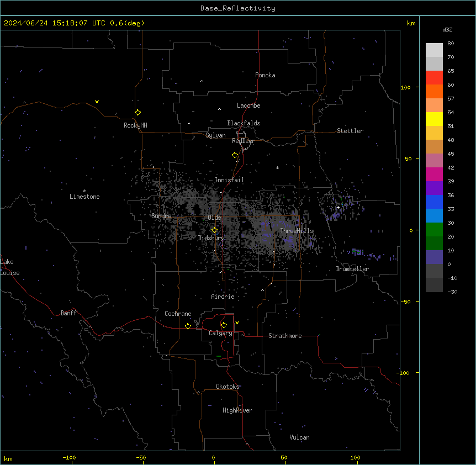476x465 pixels.
Task: Select the light gray 70-80 dBZ legend swatch
Action: [x=434, y=50]
